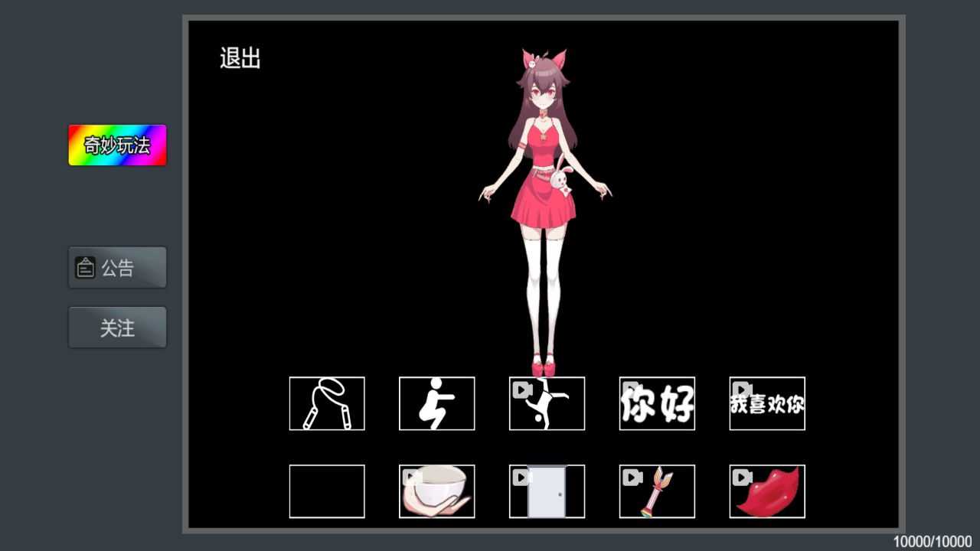Select the rice bowl offering icon

(437, 492)
